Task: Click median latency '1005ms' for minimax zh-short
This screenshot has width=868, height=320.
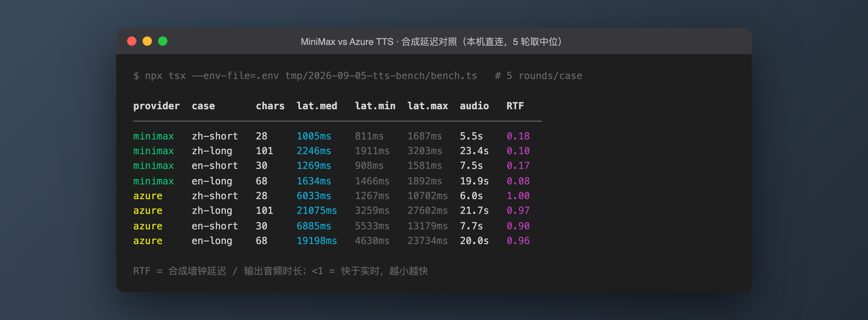Action: coord(314,136)
